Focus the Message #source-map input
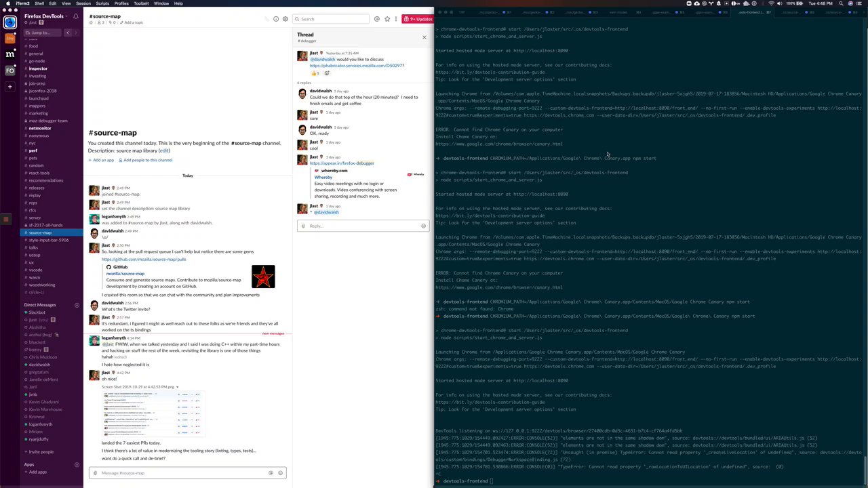Image resolution: width=868 pixels, height=488 pixels. click(x=187, y=473)
